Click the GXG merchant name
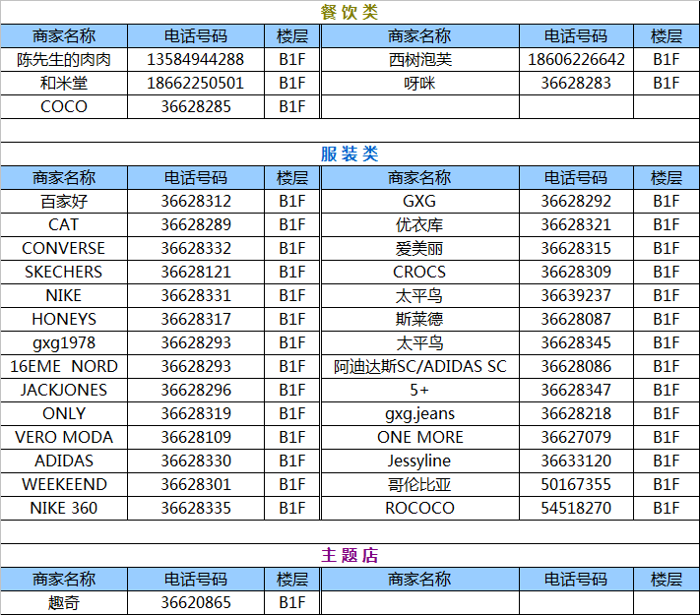The width and height of the screenshot is (700, 615). point(420,202)
